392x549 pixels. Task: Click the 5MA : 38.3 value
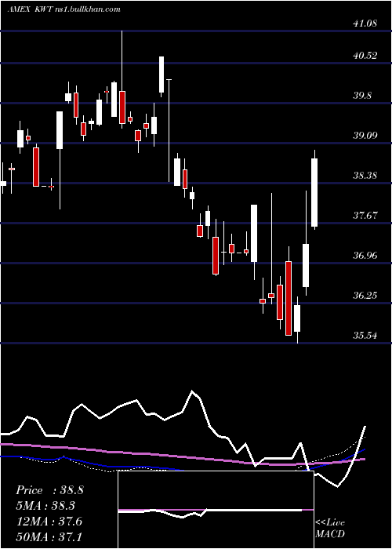pyautogui.click(x=45, y=506)
